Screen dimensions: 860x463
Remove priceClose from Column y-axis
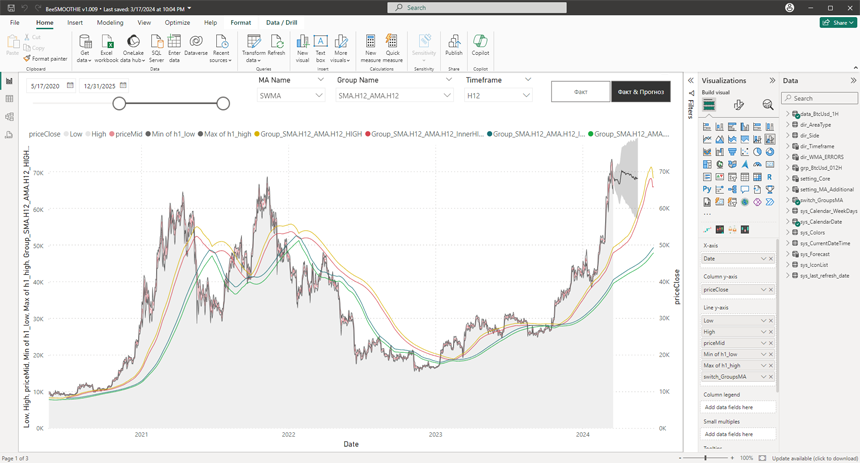771,290
